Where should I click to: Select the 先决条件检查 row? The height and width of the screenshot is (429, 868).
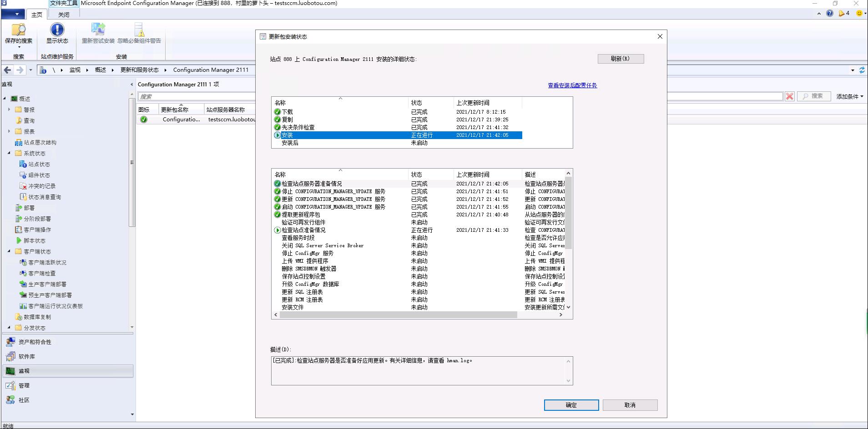coord(397,127)
